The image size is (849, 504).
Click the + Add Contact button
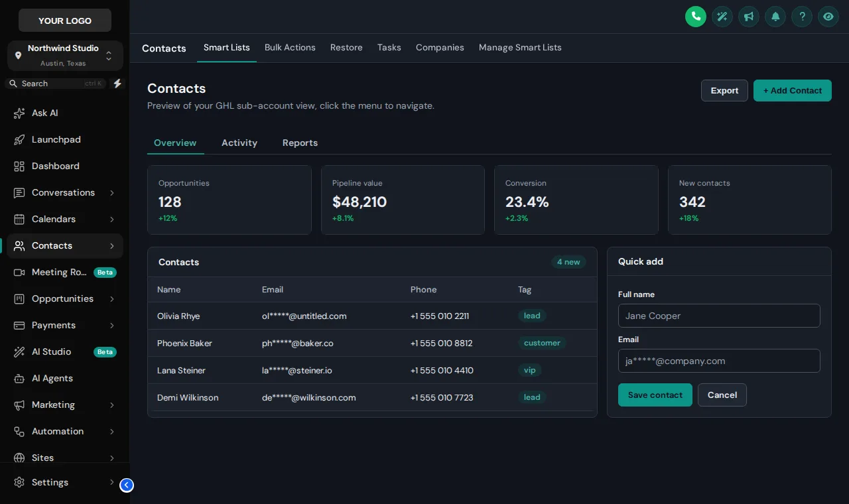(793, 91)
